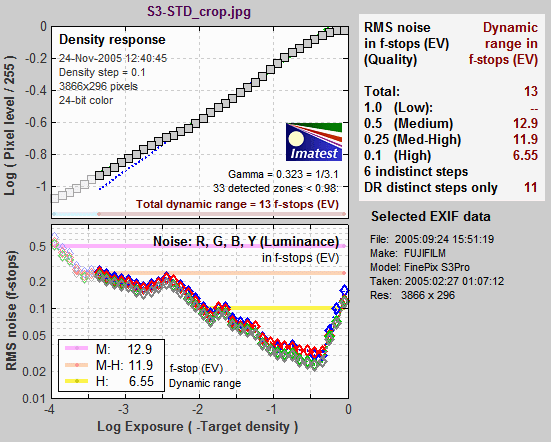Click the DR distinct steps only value
The image size is (551, 442).
531,188
